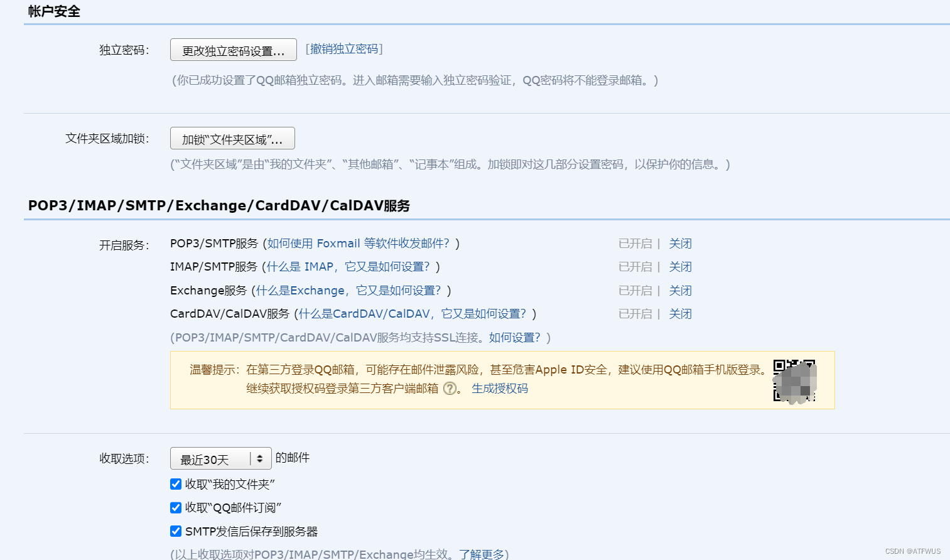This screenshot has width=950, height=560.
Task: Click the 温馨提示 warning text
Action: (x=478, y=379)
